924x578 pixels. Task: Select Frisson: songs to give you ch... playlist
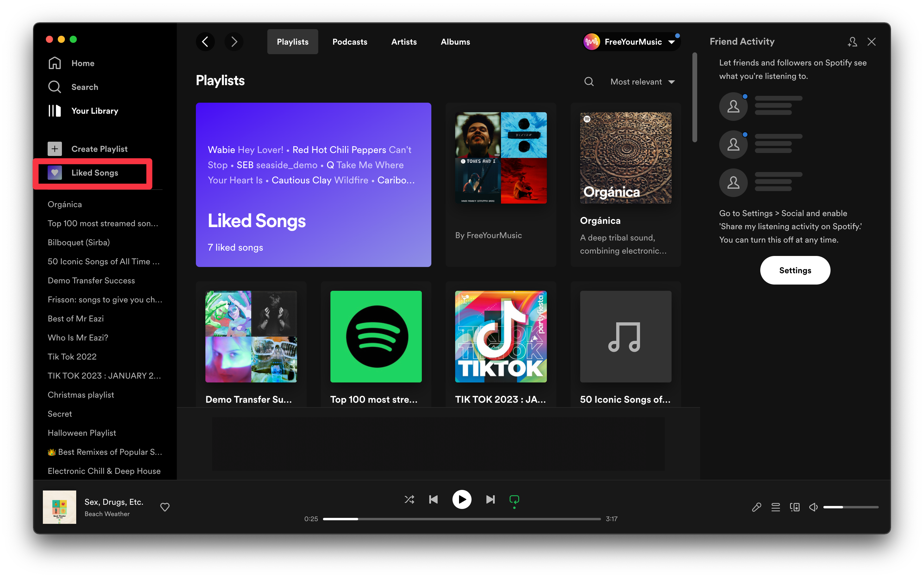[x=105, y=300]
